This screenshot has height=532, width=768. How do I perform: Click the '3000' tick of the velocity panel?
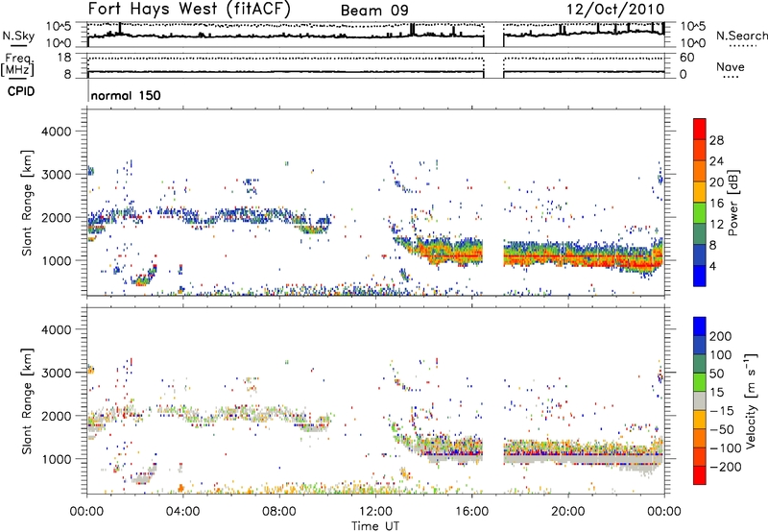(56, 373)
